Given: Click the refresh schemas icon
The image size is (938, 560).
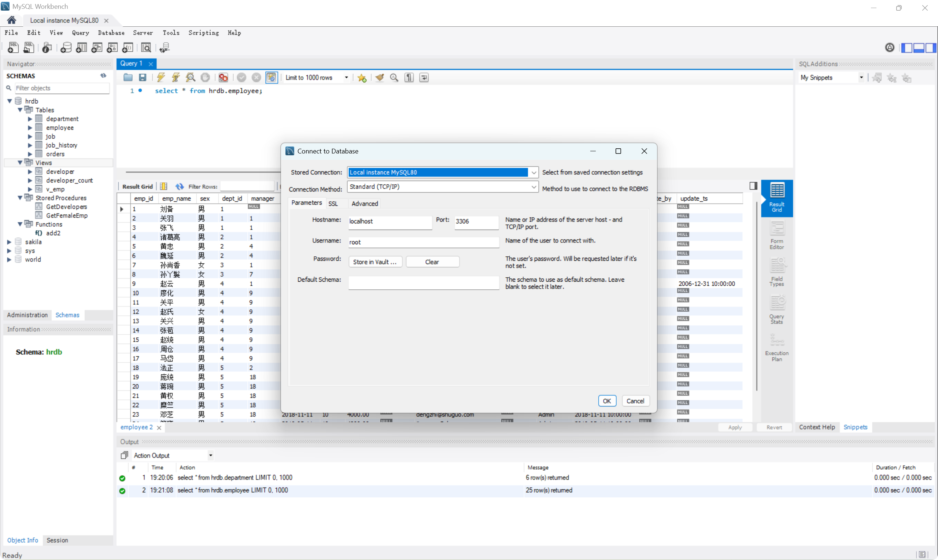Looking at the screenshot, I should click(103, 76).
